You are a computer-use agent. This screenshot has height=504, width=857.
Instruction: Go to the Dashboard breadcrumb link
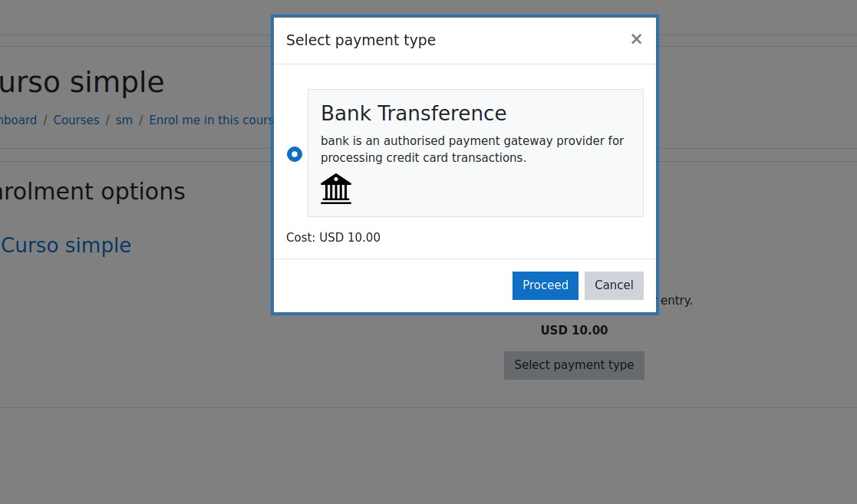(x=18, y=120)
